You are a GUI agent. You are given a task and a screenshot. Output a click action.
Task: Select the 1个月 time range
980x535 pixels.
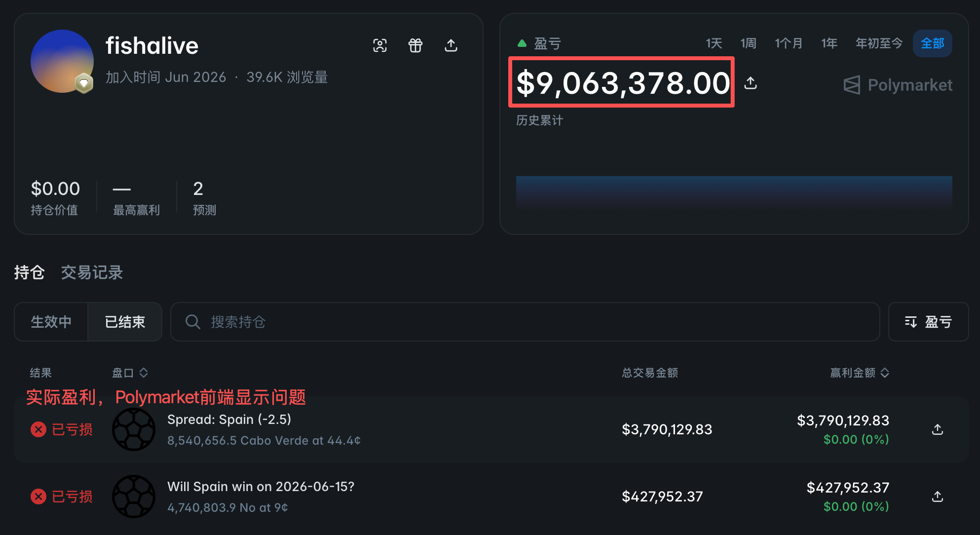789,43
